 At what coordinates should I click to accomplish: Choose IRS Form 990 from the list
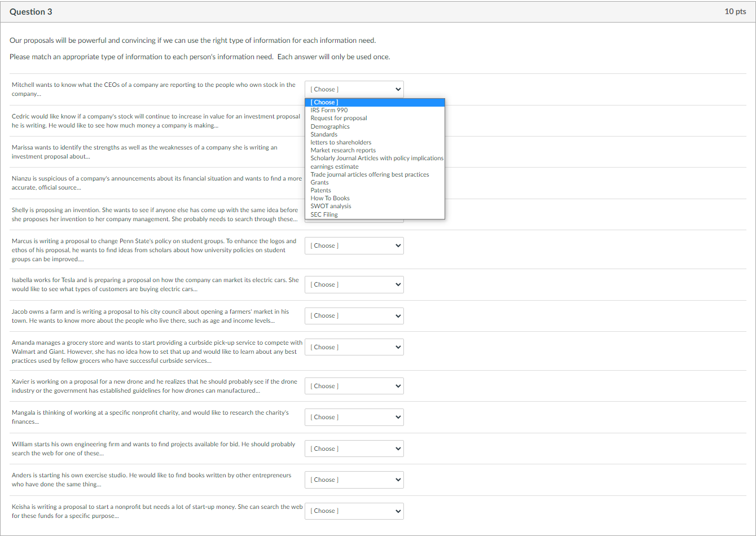coord(375,110)
